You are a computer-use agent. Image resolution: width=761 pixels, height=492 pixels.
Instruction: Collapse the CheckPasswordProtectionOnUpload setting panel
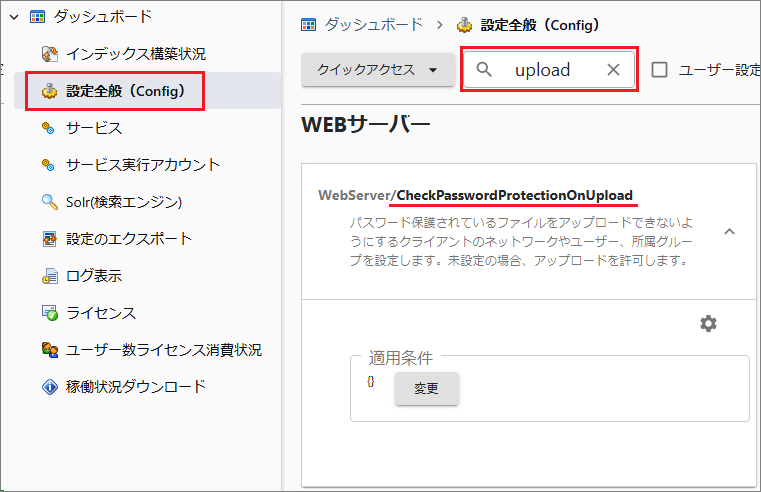tap(729, 231)
